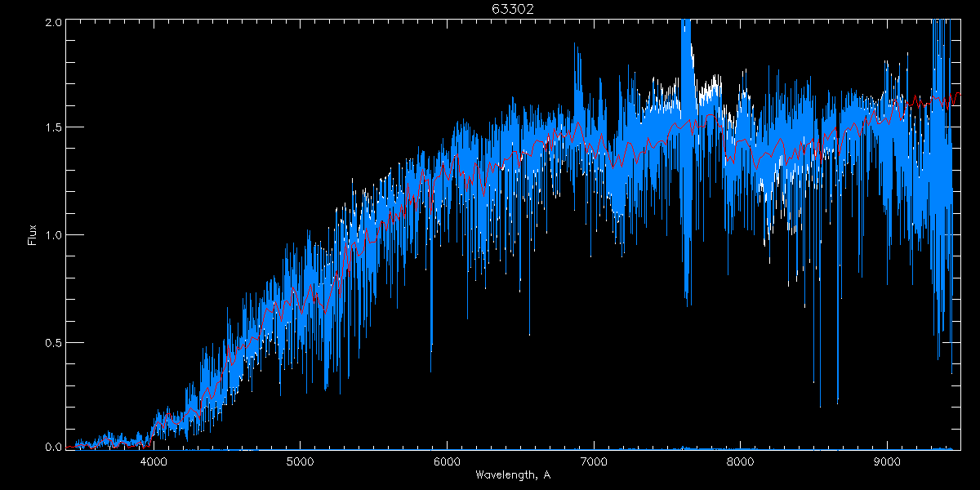The width and height of the screenshot is (980, 490).
Task: Click the Wavelength, A axis label
Action: [513, 474]
